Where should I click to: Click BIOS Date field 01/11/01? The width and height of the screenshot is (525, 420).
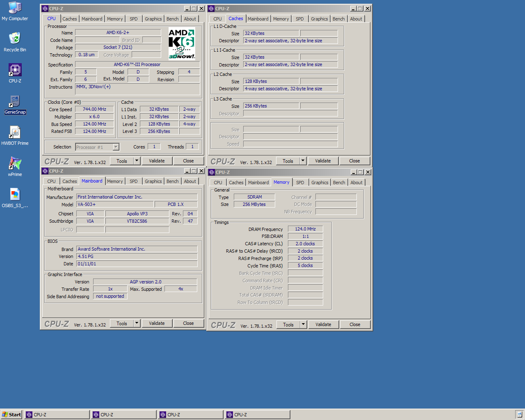coord(137,264)
